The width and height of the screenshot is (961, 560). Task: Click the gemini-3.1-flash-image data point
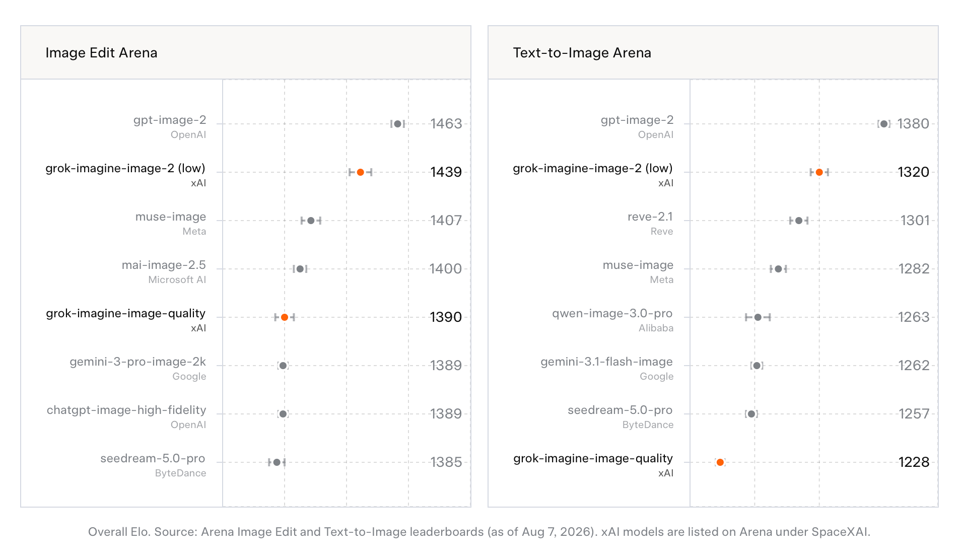click(x=757, y=366)
